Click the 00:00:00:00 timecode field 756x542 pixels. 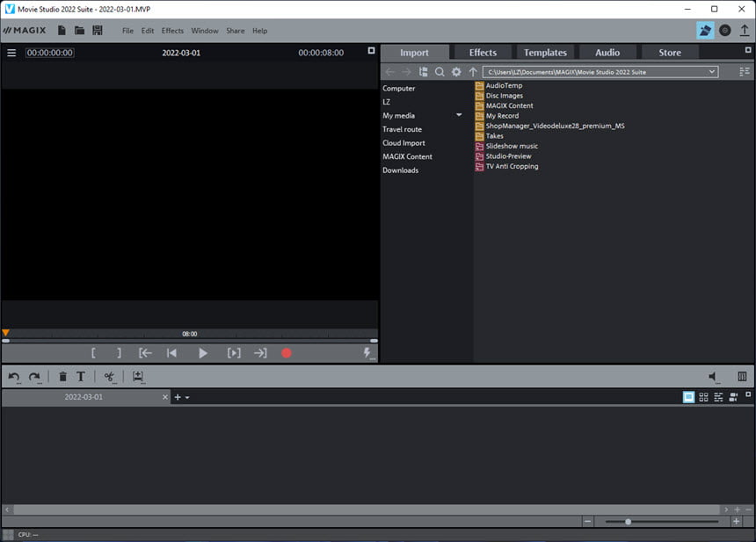[49, 53]
